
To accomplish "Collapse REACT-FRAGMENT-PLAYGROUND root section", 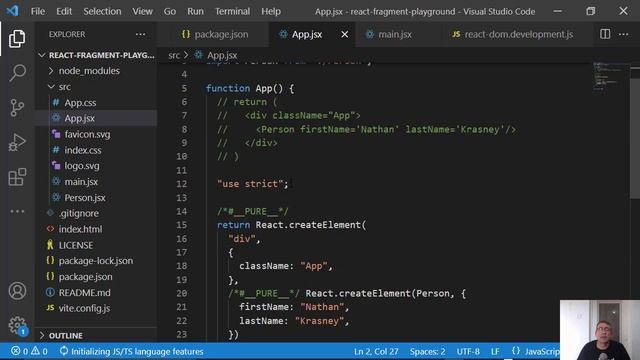I will tap(97, 55).
